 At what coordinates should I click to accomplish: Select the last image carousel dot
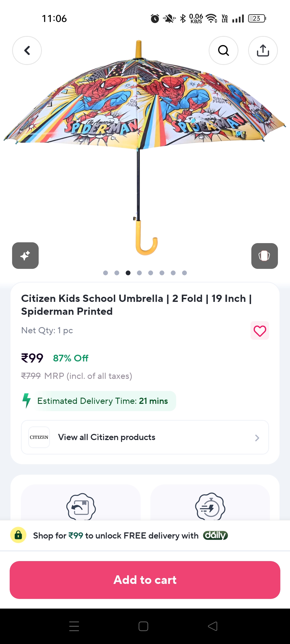tap(184, 273)
